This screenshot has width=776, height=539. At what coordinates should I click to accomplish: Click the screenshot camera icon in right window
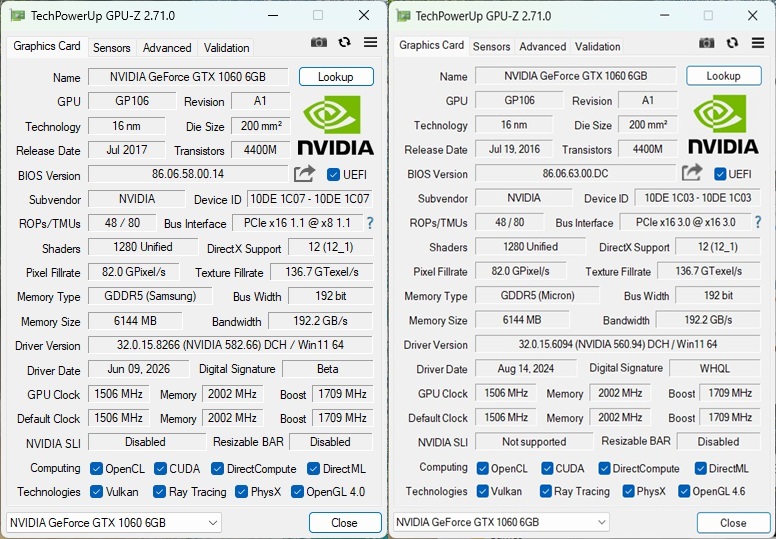(706, 43)
